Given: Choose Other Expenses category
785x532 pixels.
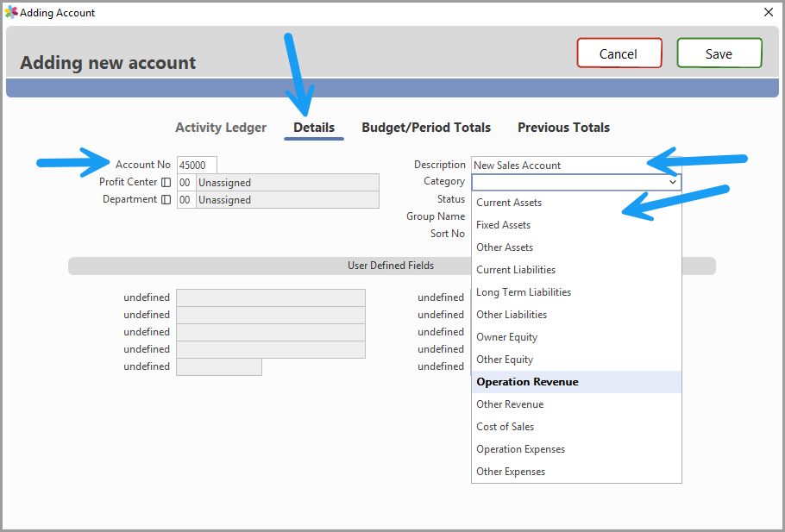Looking at the screenshot, I should pyautogui.click(x=576, y=472).
